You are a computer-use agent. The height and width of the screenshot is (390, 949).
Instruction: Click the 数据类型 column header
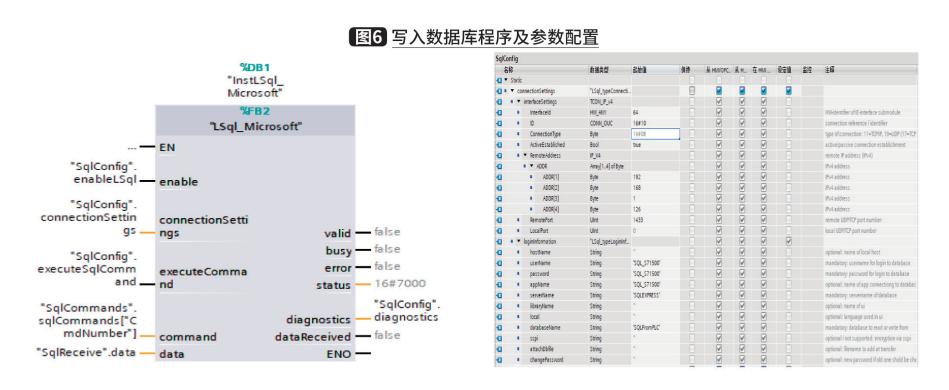click(599, 70)
